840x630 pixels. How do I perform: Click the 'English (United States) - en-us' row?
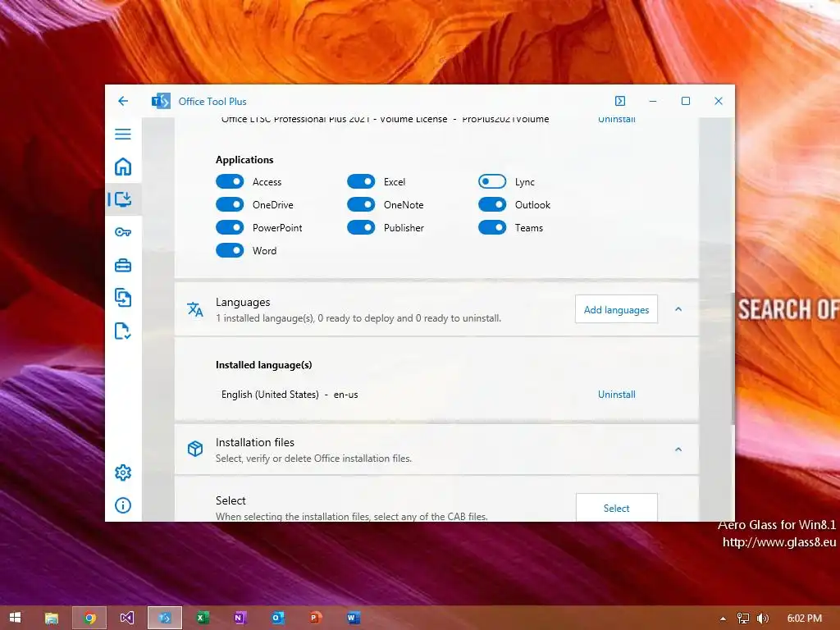click(x=428, y=395)
